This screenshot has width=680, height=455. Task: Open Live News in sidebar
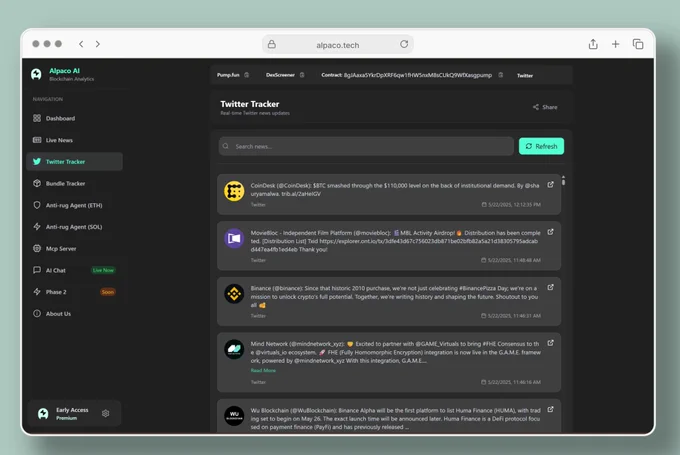(x=74, y=140)
